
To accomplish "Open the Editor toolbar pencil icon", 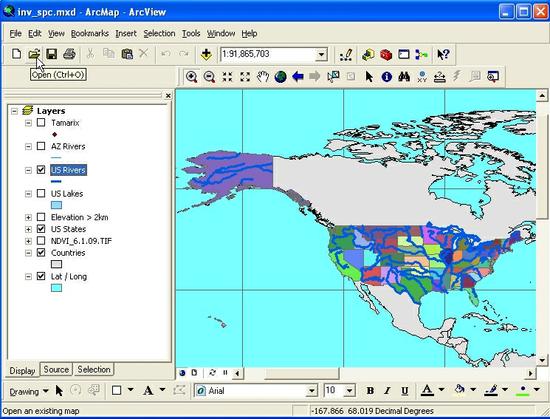I will 346,55.
